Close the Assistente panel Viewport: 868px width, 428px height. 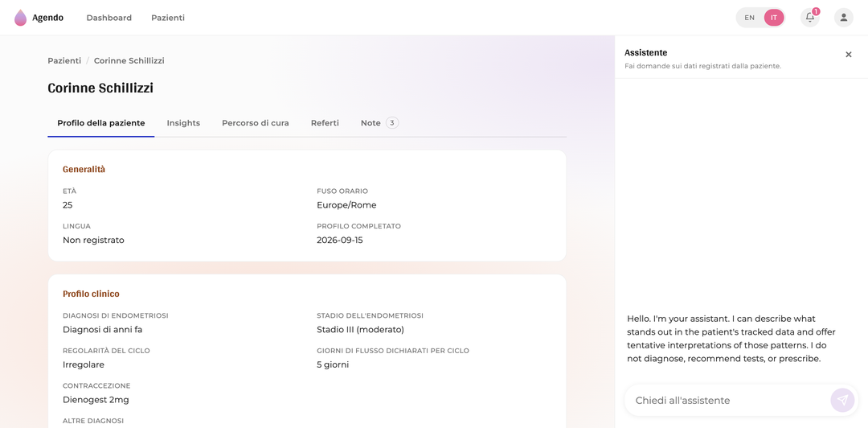pos(849,55)
